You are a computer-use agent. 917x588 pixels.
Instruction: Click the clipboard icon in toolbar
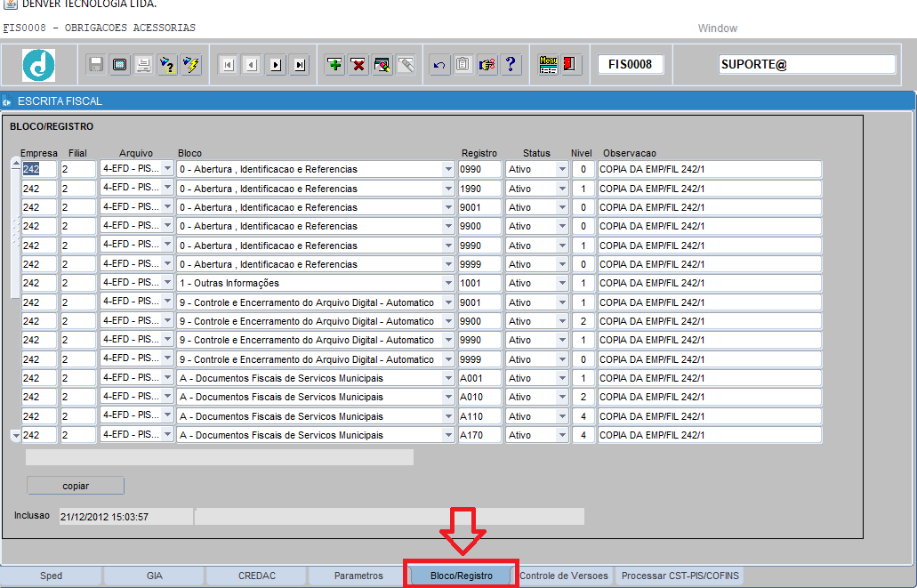tap(463, 64)
